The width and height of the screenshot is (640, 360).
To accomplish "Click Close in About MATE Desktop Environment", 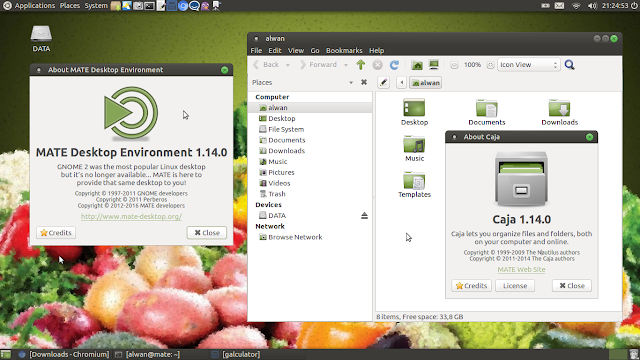I will pyautogui.click(x=207, y=233).
